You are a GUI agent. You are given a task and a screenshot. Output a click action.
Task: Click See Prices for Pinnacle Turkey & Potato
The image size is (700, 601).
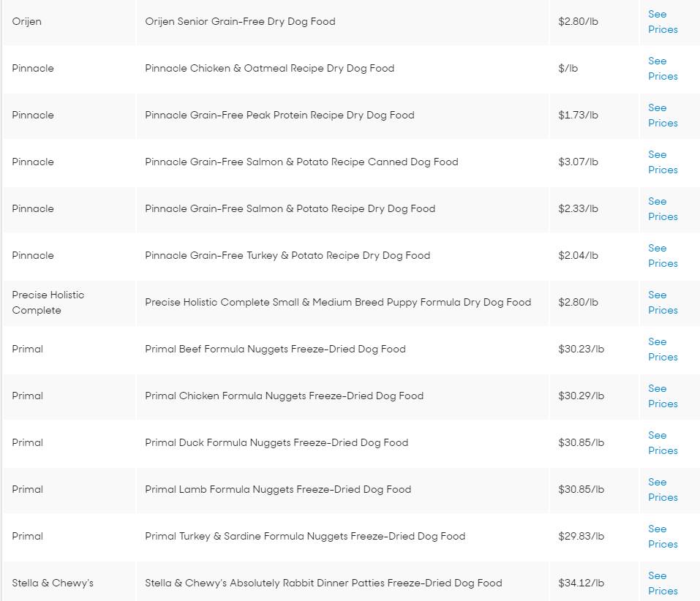(663, 256)
